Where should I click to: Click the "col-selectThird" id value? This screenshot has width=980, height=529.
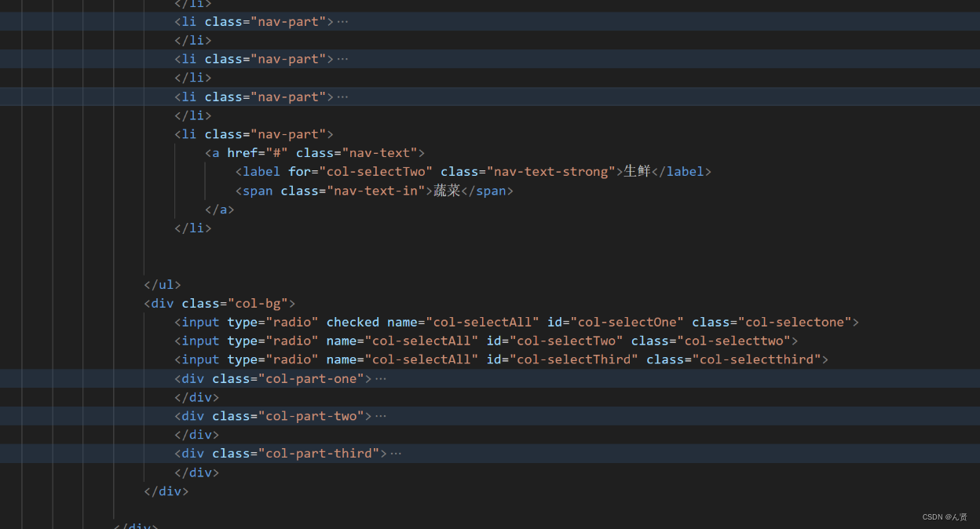pyautogui.click(x=574, y=359)
